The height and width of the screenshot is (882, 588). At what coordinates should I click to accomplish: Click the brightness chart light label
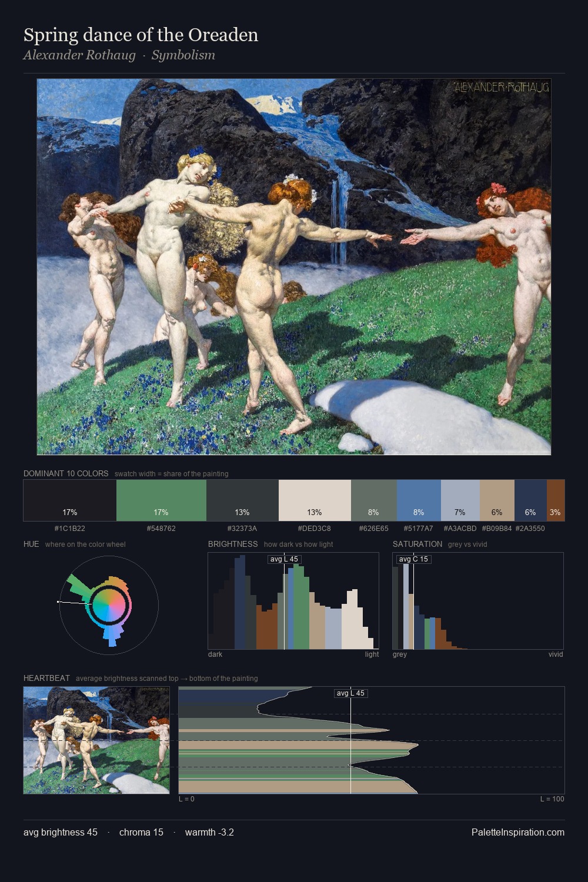pos(372,654)
